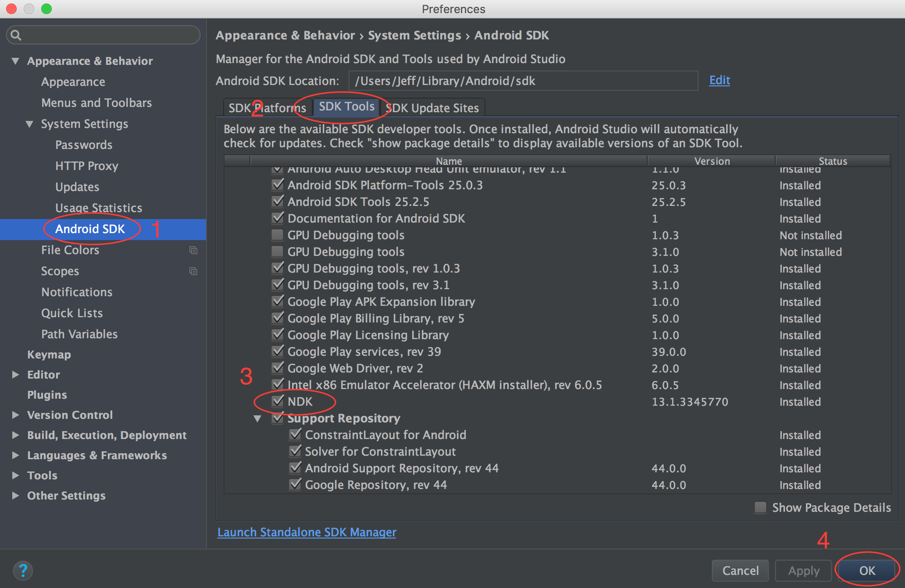Open Keymap settings

point(49,354)
